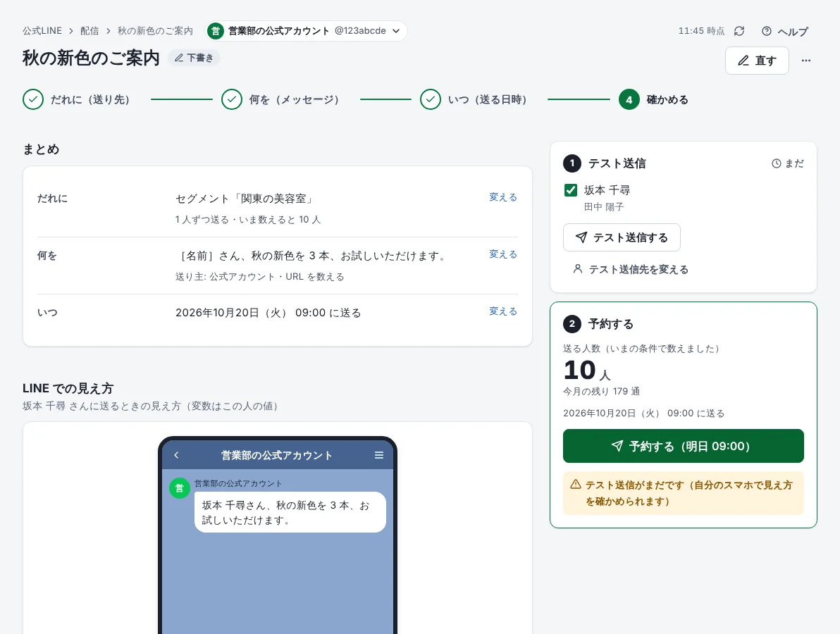Click the clock icon next to まだ
Screen dimensions: 840x634
777,164
